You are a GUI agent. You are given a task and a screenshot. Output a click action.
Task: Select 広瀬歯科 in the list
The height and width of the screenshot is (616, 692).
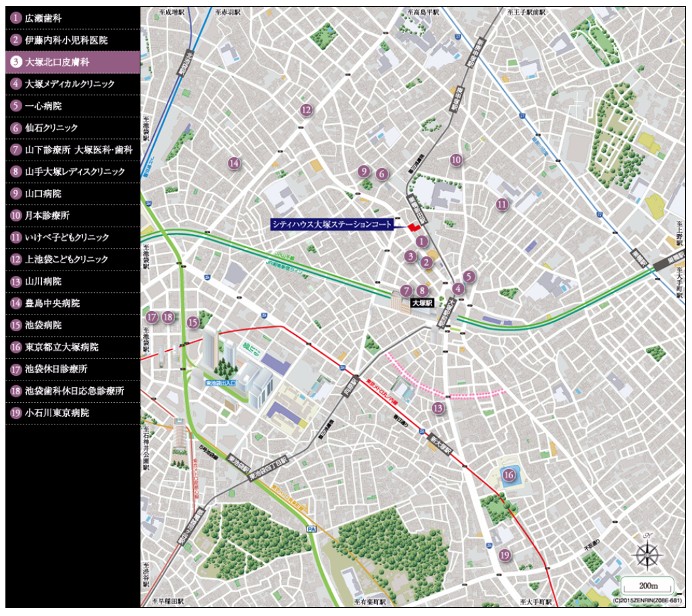point(73,18)
